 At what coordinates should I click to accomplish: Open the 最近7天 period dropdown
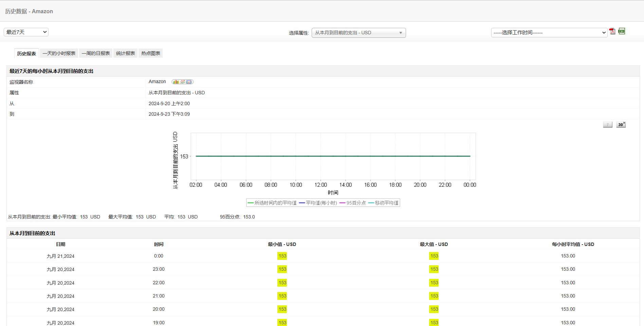click(x=26, y=32)
